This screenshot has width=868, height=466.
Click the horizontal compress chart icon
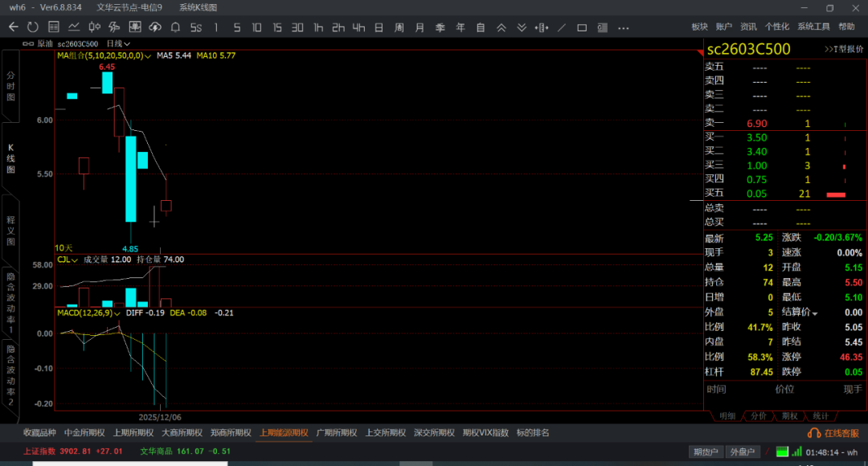(x=542, y=27)
